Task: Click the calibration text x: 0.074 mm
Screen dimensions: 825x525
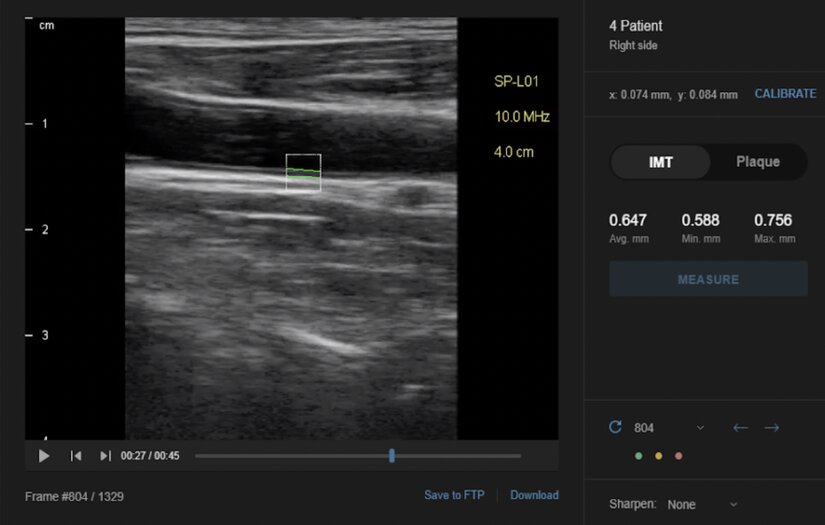Action: tap(640, 95)
